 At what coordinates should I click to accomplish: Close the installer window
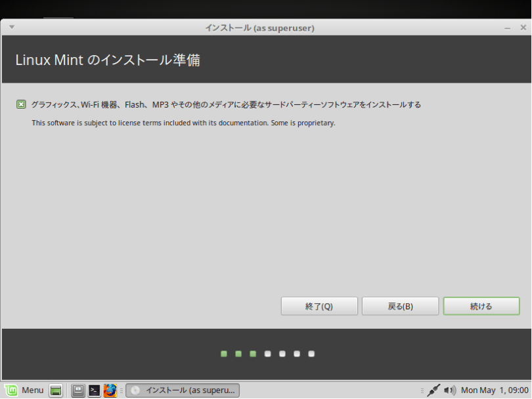tap(523, 28)
